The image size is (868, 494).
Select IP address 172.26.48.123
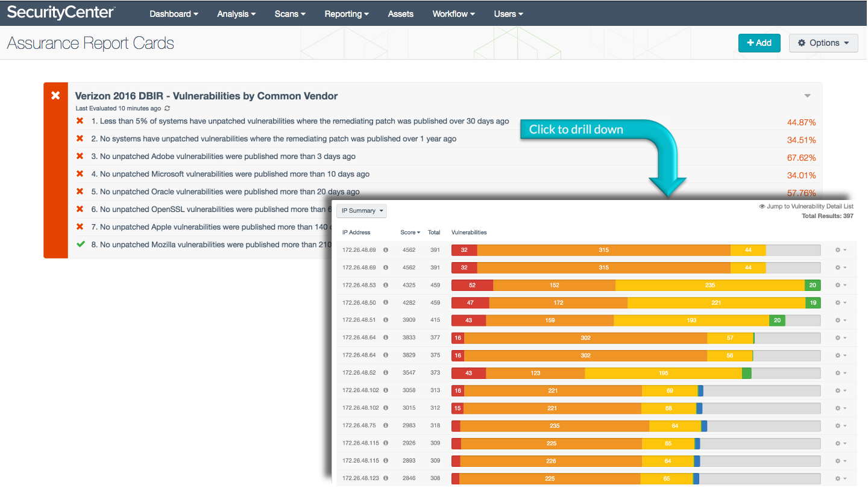[360, 478]
